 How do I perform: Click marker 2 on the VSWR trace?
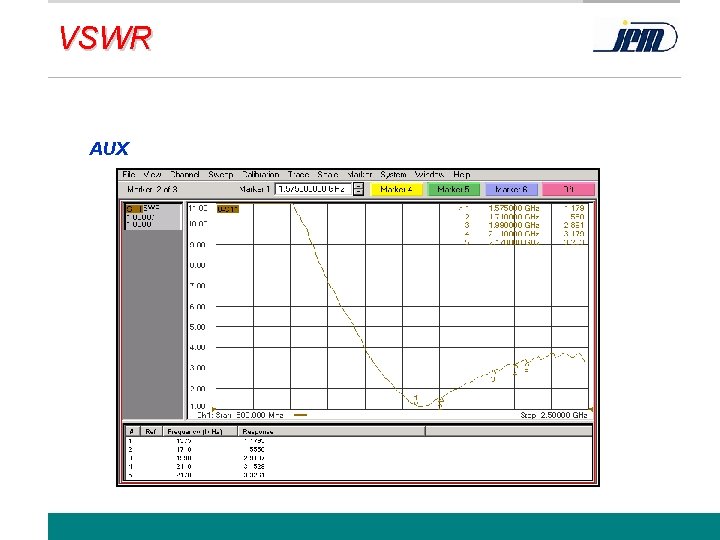coord(440,404)
